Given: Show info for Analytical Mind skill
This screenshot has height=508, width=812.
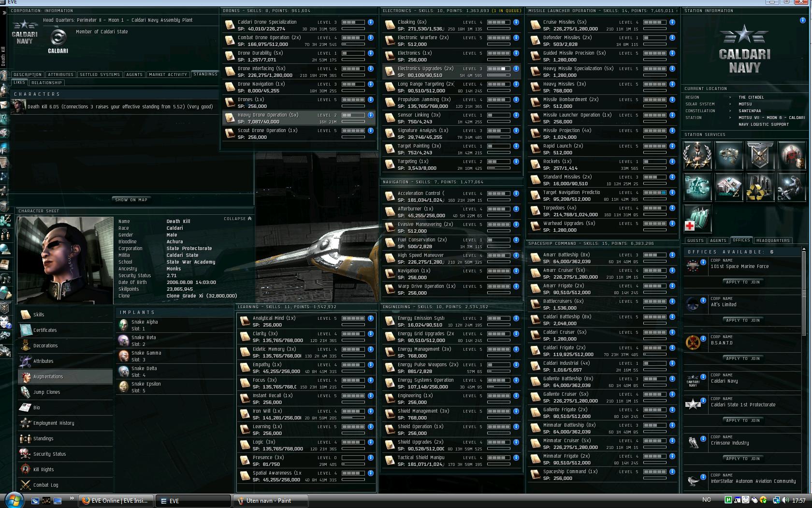Looking at the screenshot, I should (x=371, y=318).
